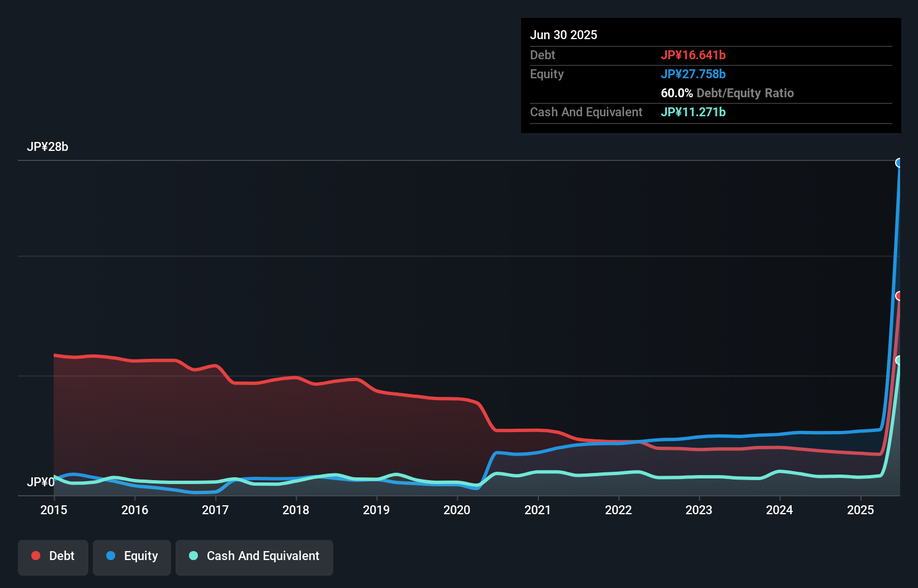Select the red Debt endpoint marker on the chart
The image size is (918, 588).
point(900,296)
